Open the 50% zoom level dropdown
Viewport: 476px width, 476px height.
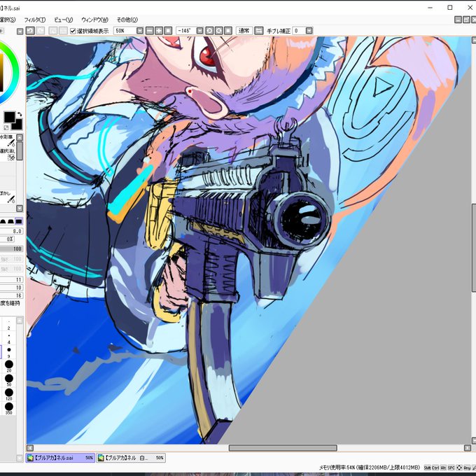tap(139, 31)
